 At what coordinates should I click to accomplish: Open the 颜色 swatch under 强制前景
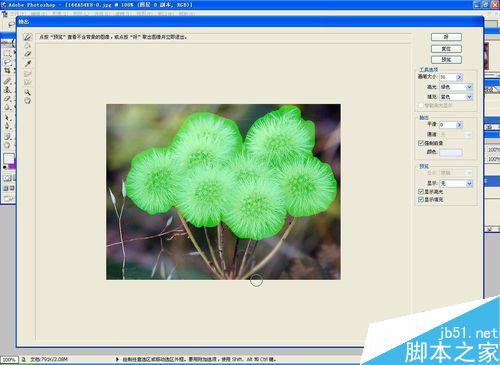451,153
